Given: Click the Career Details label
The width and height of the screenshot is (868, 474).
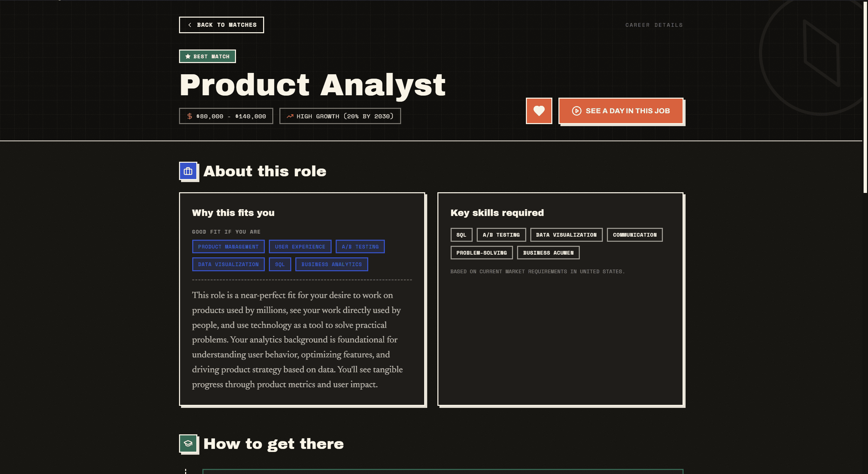Looking at the screenshot, I should pos(654,25).
